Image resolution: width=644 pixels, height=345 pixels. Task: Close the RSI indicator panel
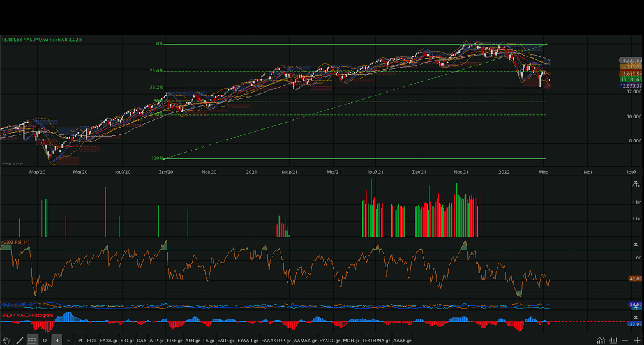636,245
